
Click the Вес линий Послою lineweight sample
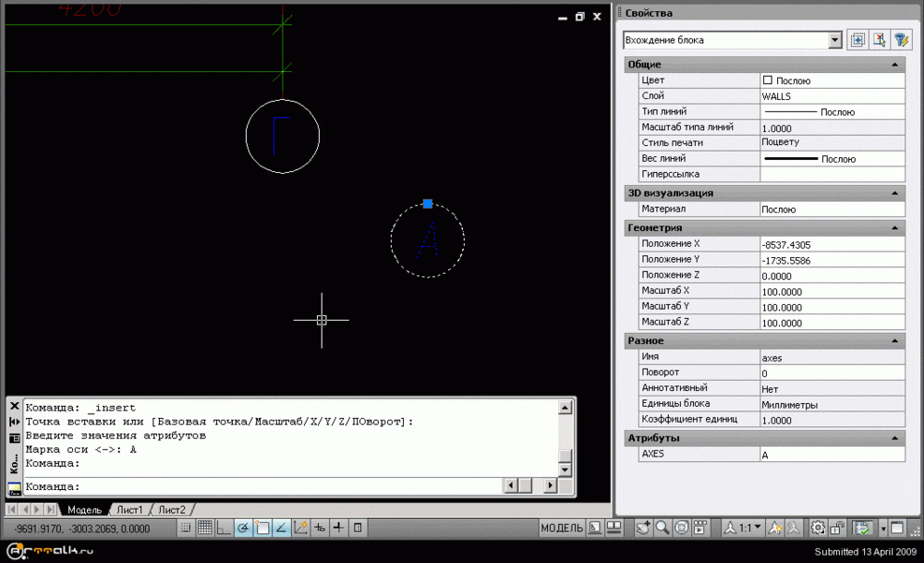[791, 159]
